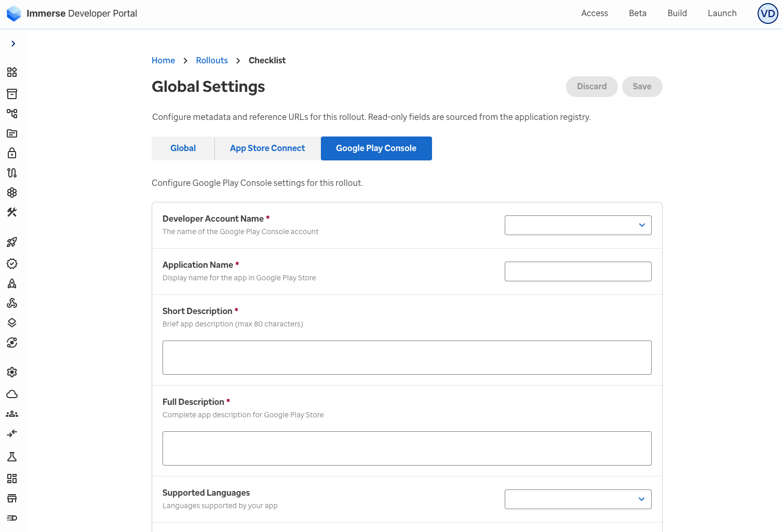The height and width of the screenshot is (532, 782).
Task: Switch to the App Store Connect tab
Action: pos(267,148)
